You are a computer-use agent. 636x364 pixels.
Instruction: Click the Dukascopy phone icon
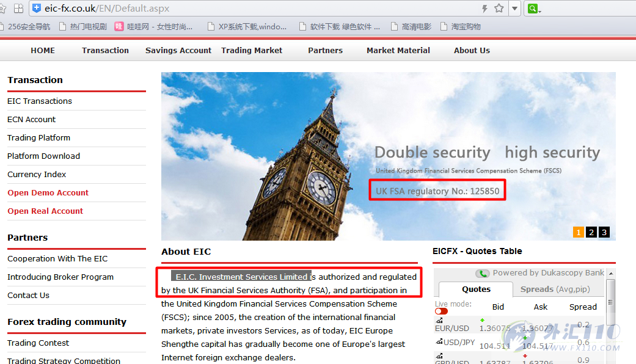tap(483, 274)
